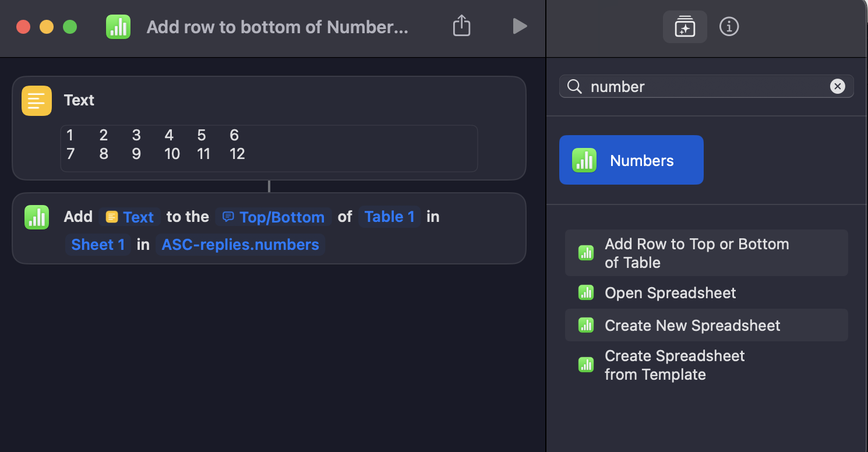Screen dimensions: 868x452
Task: Click the Numbers icon beside Create Spreadsheet from Template
Action: (585, 365)
